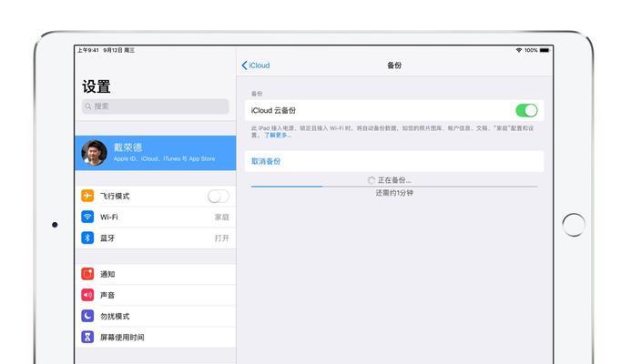Open the 蓝牙 settings row

click(156, 238)
